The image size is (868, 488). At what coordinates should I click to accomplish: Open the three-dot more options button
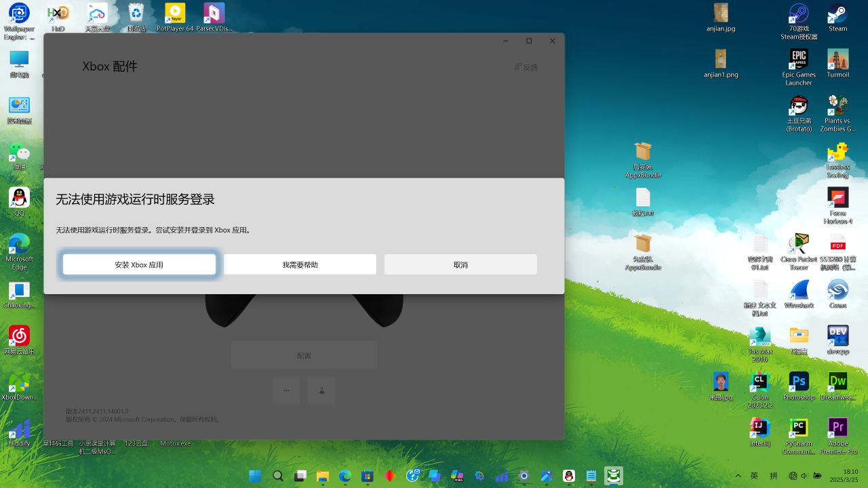click(x=286, y=390)
